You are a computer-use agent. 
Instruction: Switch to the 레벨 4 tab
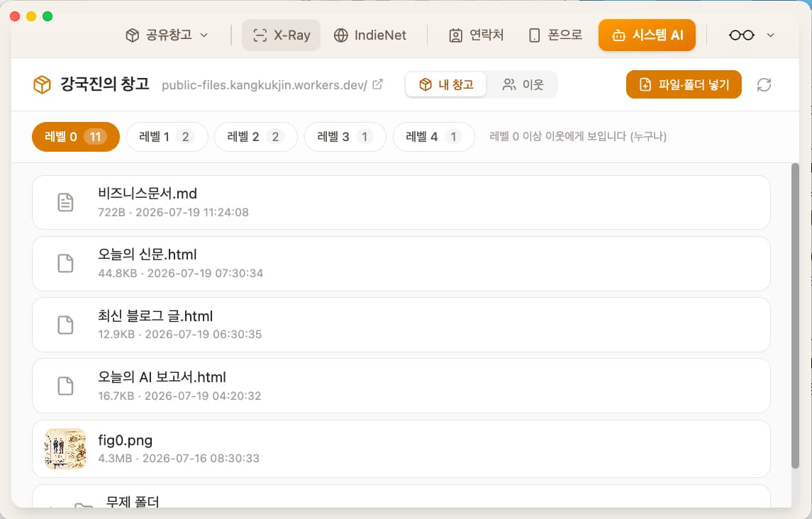(x=433, y=137)
